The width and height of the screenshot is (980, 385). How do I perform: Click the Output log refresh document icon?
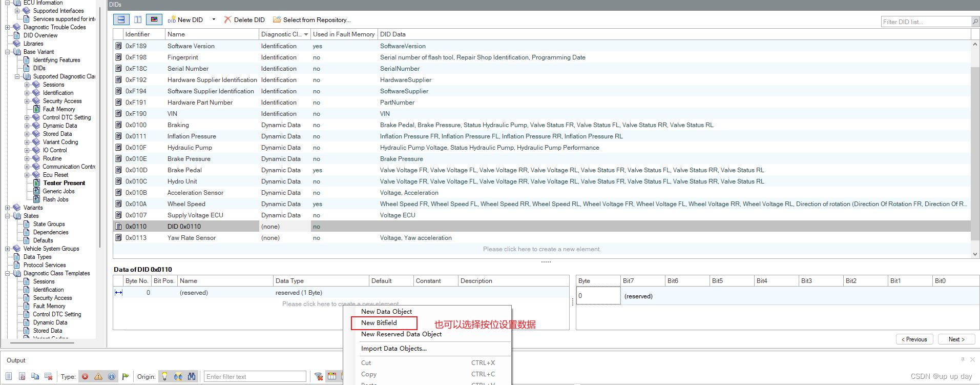click(22, 376)
